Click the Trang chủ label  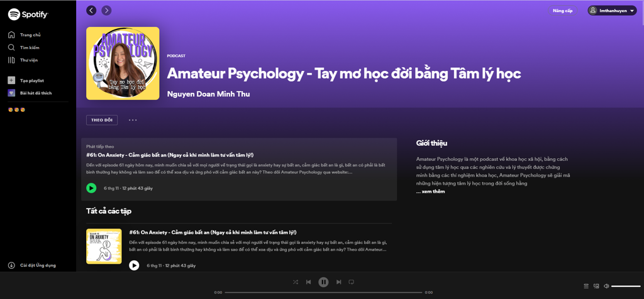30,35
